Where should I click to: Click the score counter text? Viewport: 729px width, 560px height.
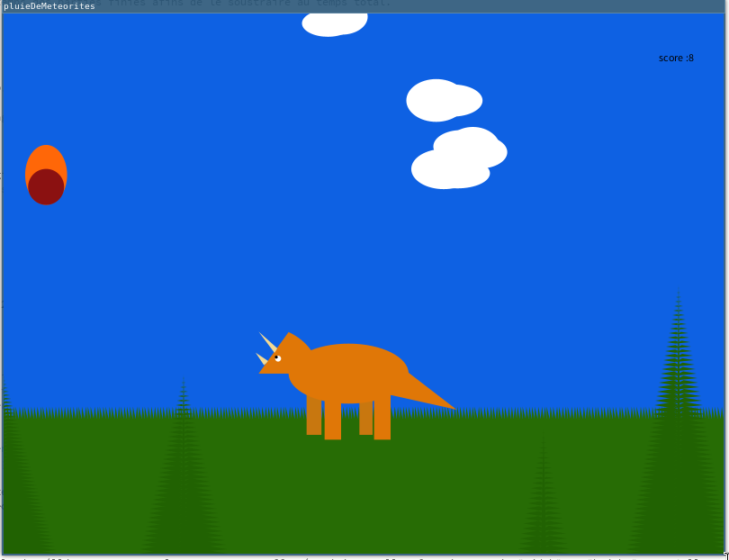point(676,58)
